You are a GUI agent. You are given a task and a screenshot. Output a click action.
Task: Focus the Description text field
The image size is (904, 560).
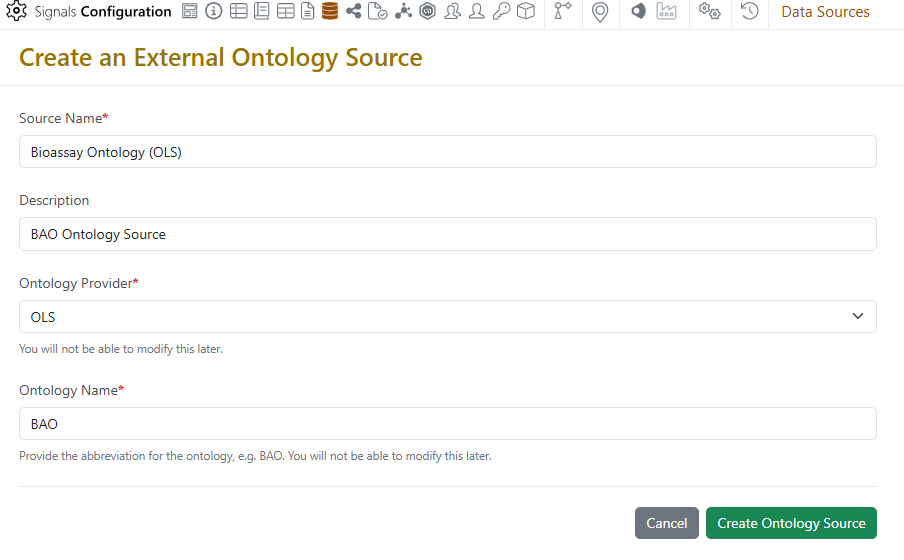(x=447, y=234)
